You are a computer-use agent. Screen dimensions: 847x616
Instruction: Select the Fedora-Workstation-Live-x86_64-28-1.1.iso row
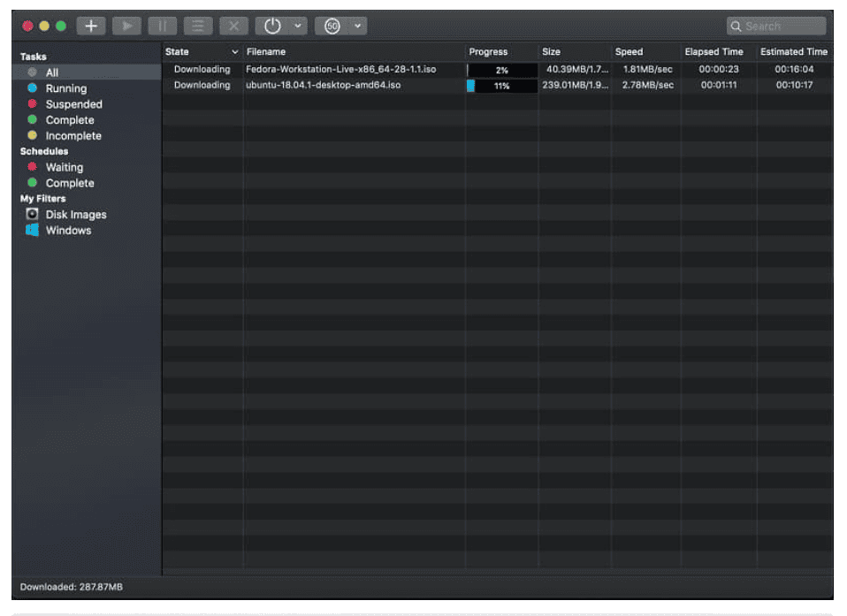[x=497, y=69]
